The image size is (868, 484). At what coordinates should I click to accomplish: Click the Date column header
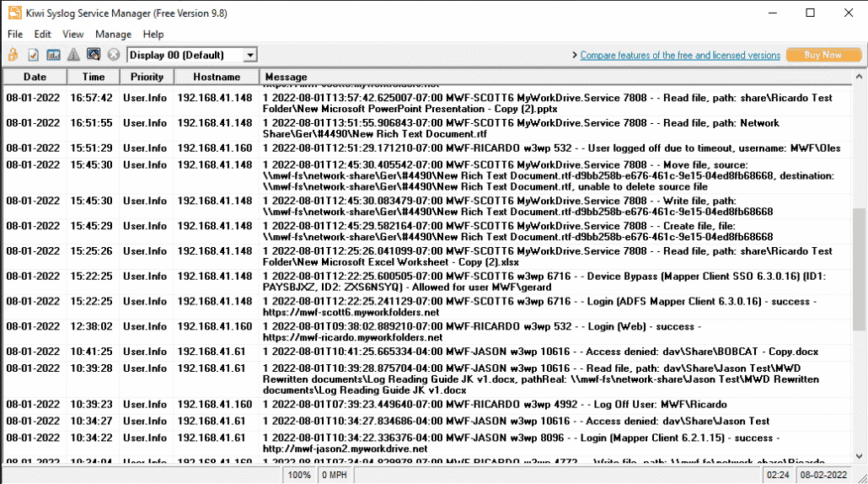(x=35, y=77)
